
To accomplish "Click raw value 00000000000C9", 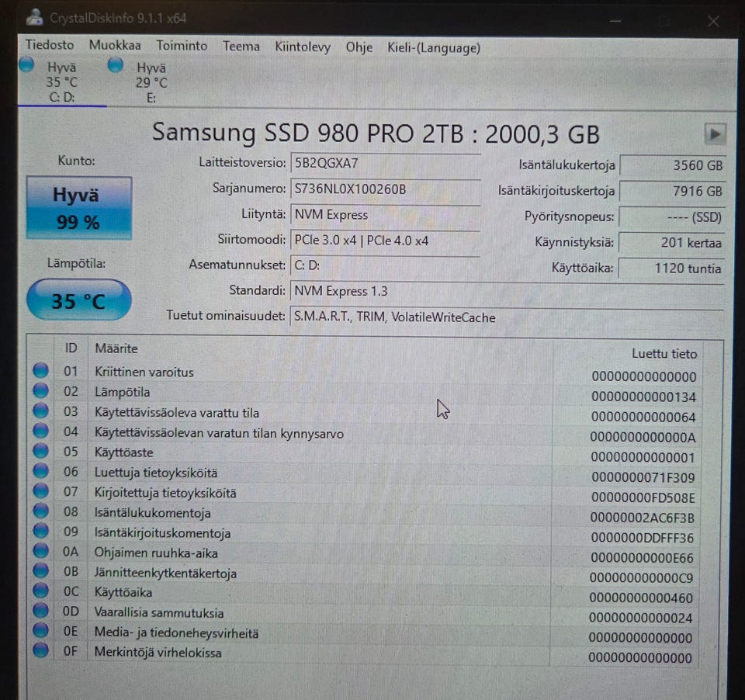I will coord(642,578).
